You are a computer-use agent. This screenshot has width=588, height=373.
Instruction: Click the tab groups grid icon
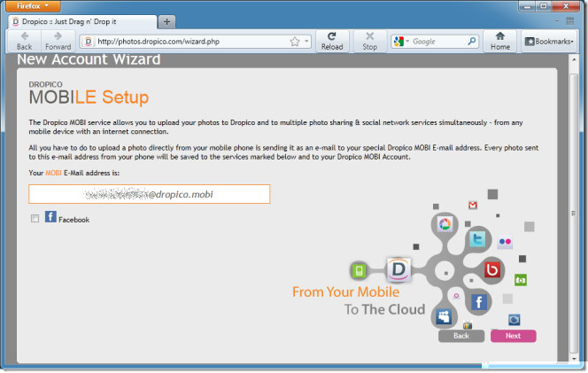tap(570, 21)
